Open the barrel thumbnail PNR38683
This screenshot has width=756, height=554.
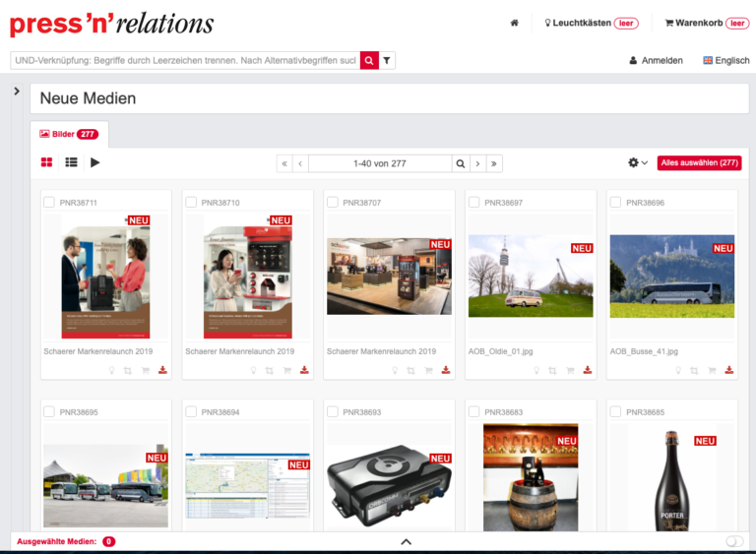coord(531,477)
